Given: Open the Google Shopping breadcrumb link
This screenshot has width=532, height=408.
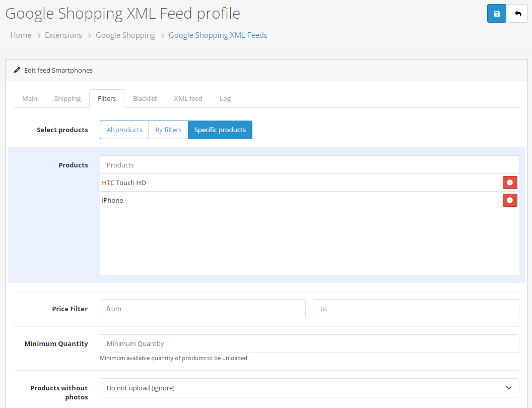Looking at the screenshot, I should pyautogui.click(x=125, y=35).
